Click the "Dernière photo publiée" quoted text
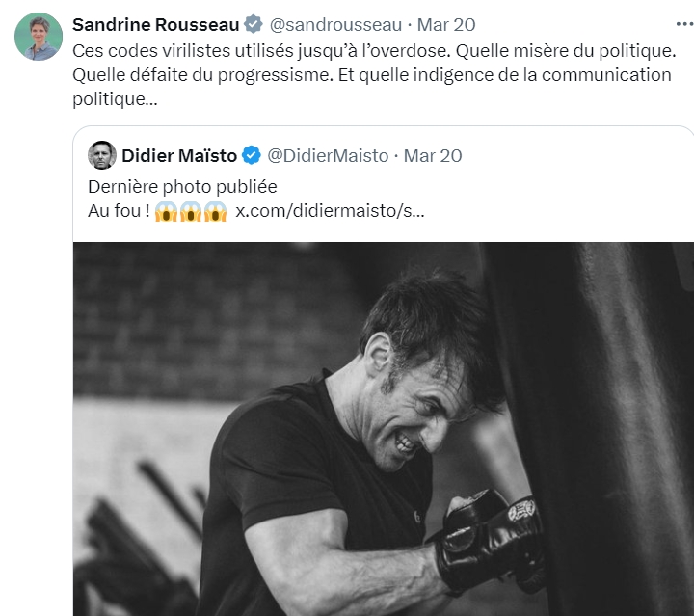Screen dimensions: 694x616 [x=182, y=186]
